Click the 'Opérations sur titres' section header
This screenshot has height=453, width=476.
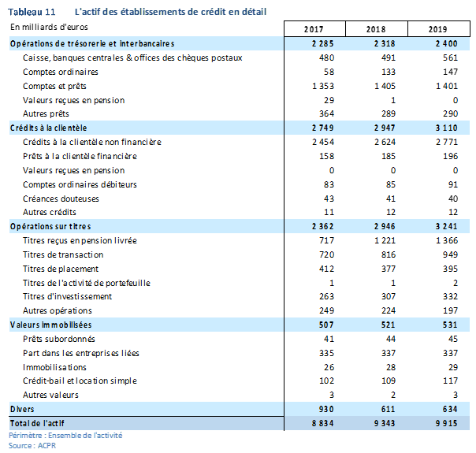47,227
